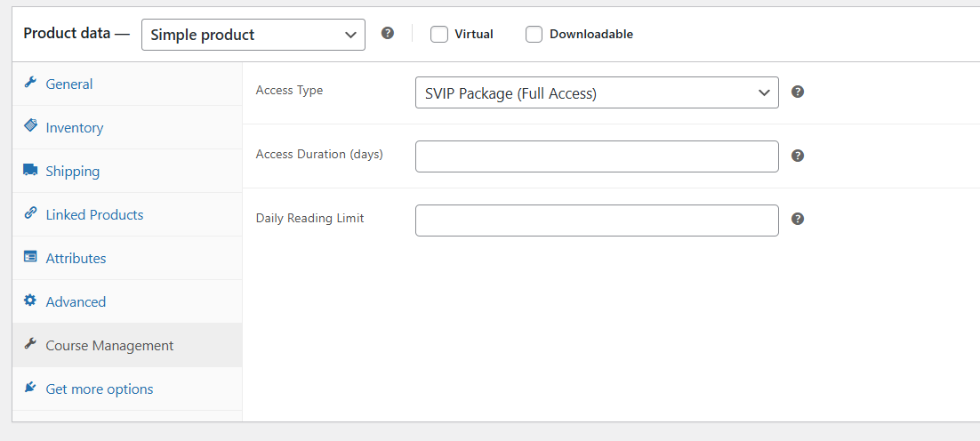
Task: Focus the Access Duration (days) field
Action: click(596, 156)
